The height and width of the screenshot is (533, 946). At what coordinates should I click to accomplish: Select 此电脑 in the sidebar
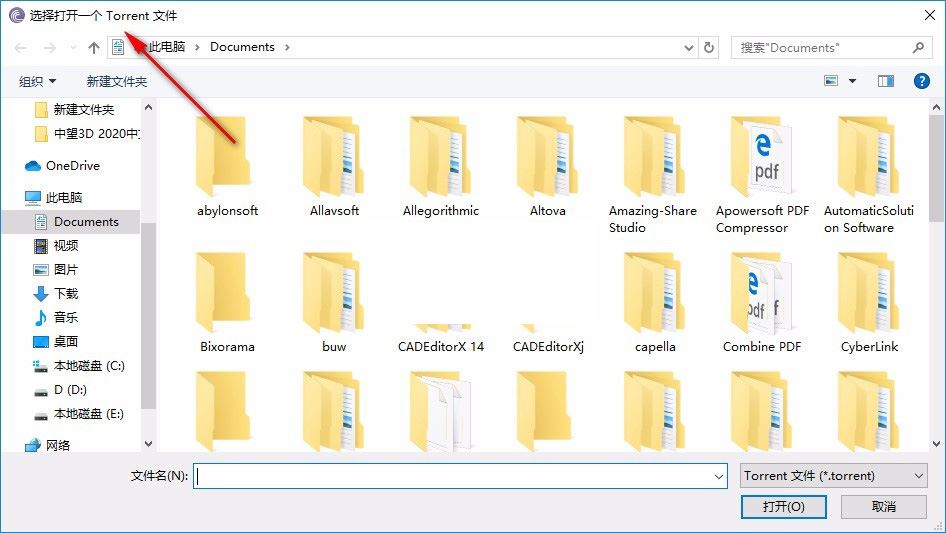click(x=53, y=197)
